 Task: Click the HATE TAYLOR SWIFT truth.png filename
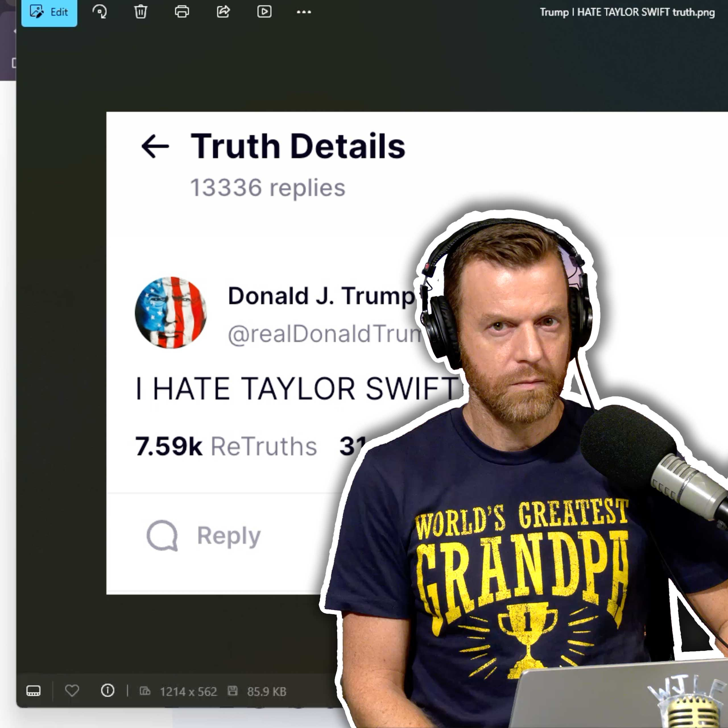click(x=627, y=13)
